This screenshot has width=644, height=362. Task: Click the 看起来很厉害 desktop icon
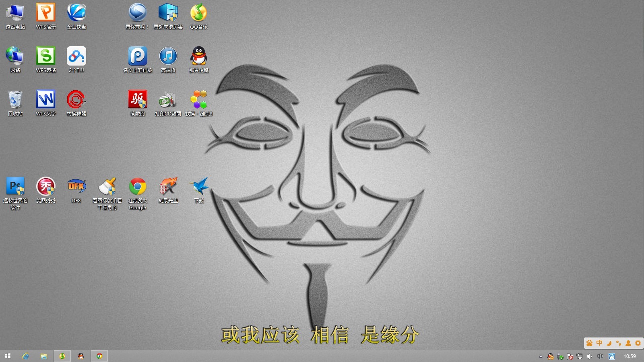[168, 16]
